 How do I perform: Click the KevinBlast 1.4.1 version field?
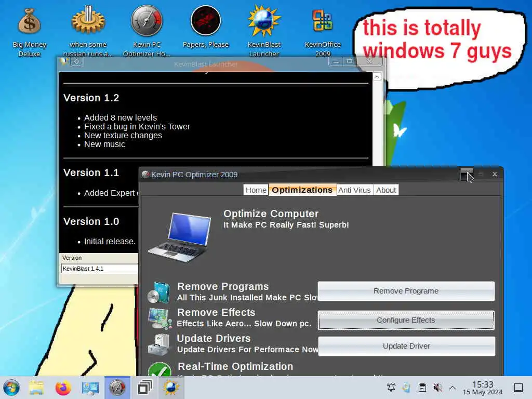pos(99,269)
